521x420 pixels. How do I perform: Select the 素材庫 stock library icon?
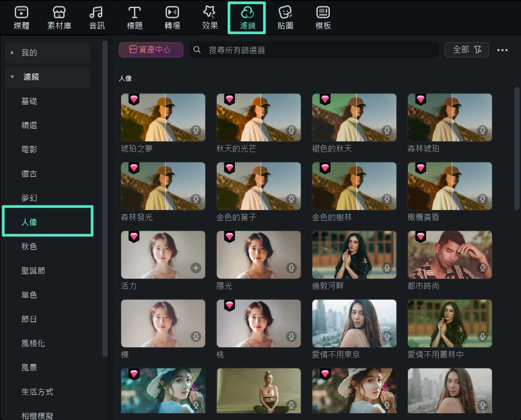pyautogui.click(x=59, y=17)
